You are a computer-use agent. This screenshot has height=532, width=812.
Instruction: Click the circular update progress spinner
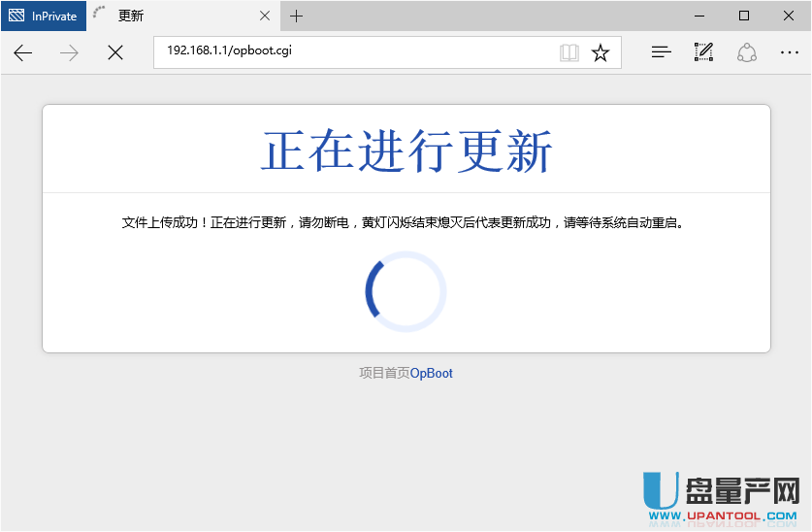pyautogui.click(x=406, y=291)
